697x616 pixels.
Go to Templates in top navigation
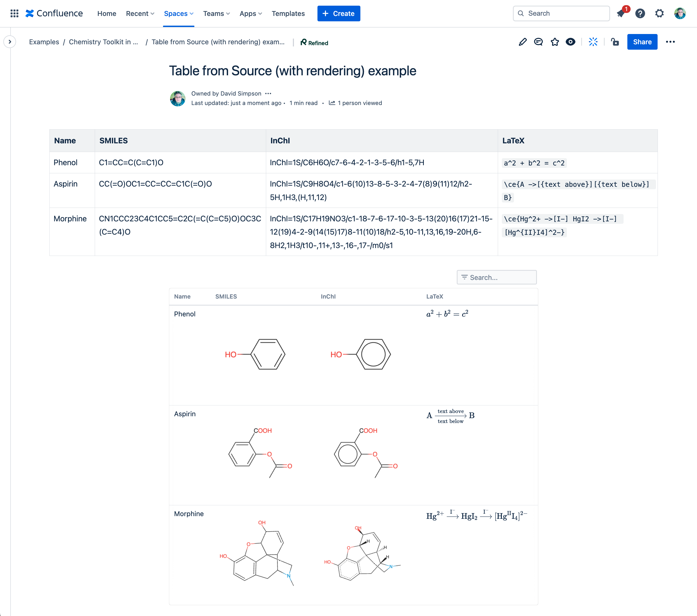point(288,13)
